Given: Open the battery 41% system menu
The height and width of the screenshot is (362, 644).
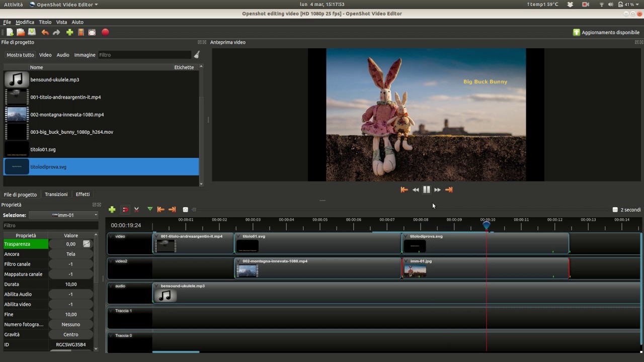Looking at the screenshot, I should point(628,5).
